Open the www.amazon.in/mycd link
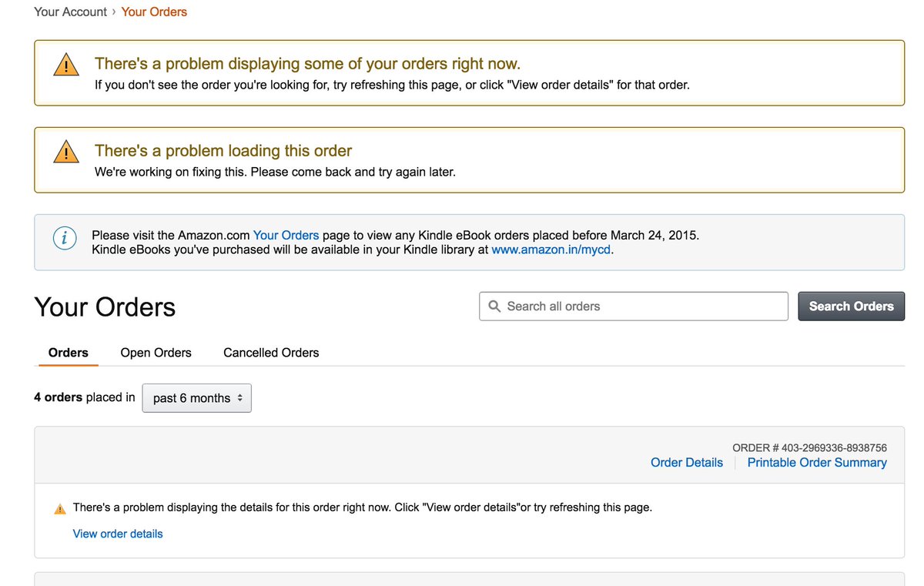 (551, 249)
